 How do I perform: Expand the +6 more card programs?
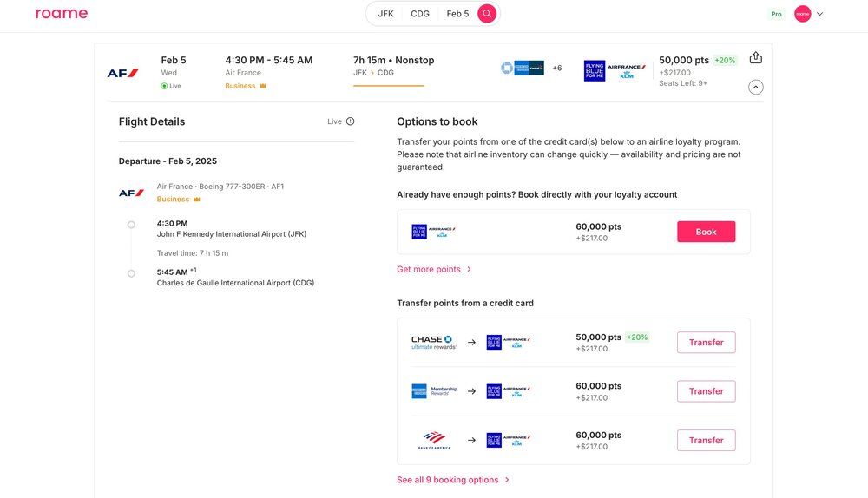(556, 68)
